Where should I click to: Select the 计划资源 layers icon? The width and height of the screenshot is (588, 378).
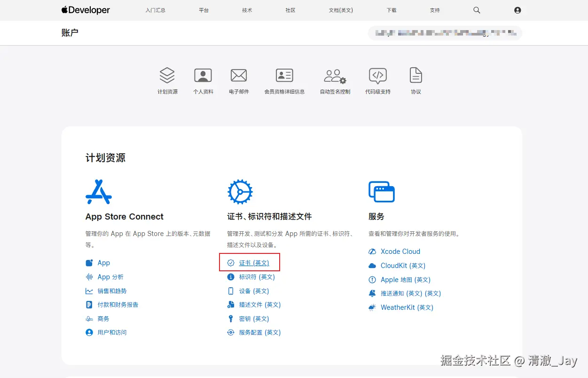(167, 75)
